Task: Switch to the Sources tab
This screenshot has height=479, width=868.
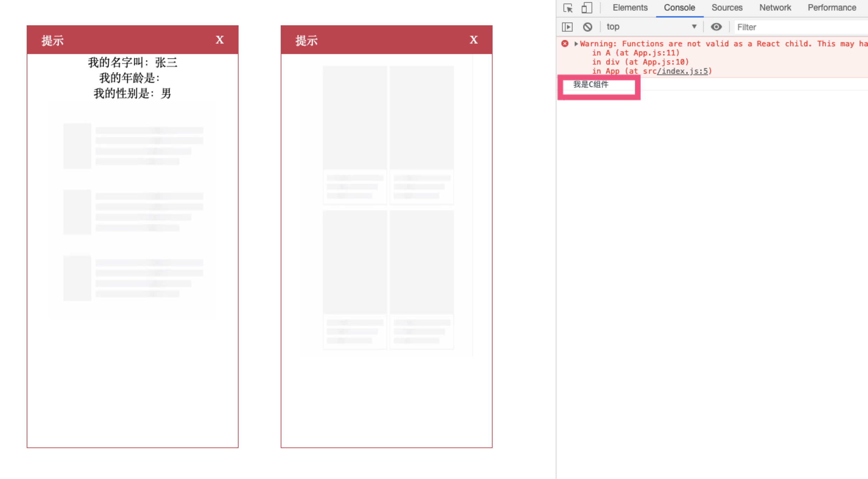Action: coord(727,8)
